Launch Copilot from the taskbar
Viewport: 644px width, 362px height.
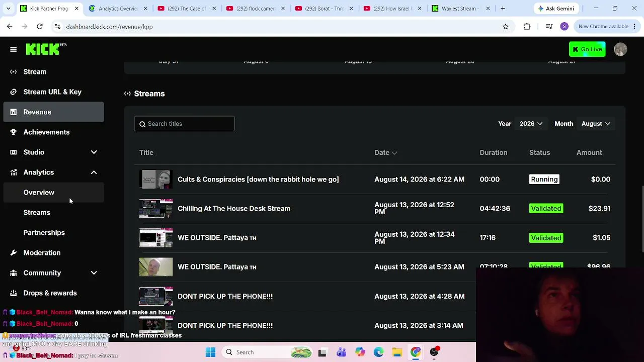click(360, 352)
